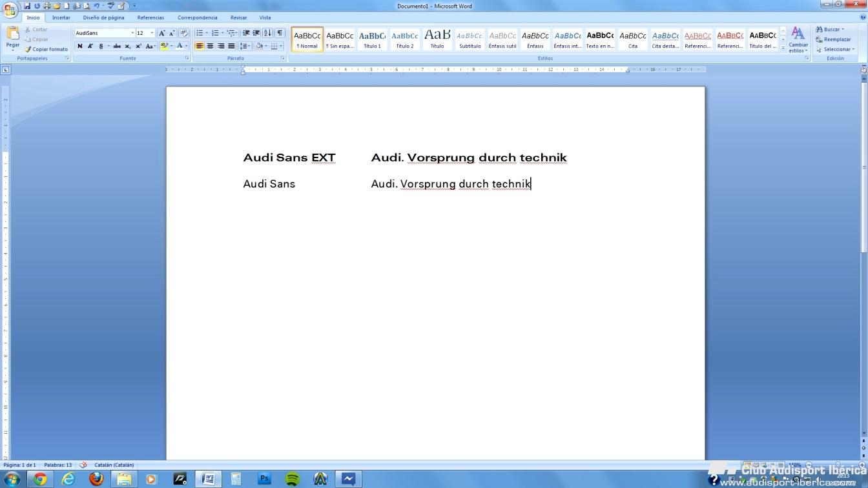The image size is (868, 488).
Task: Apply font color A button
Action: 180,46
